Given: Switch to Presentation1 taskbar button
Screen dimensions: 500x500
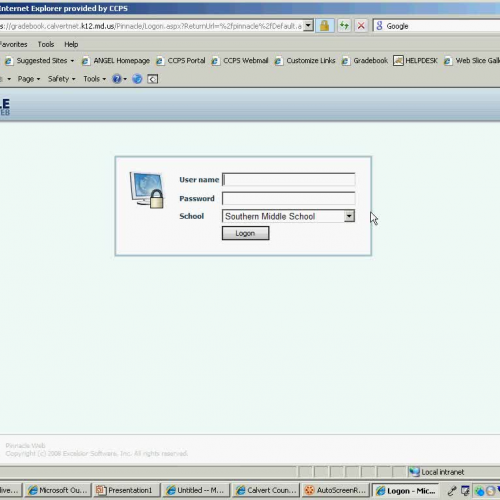Looking at the screenshot, I should 126,490.
